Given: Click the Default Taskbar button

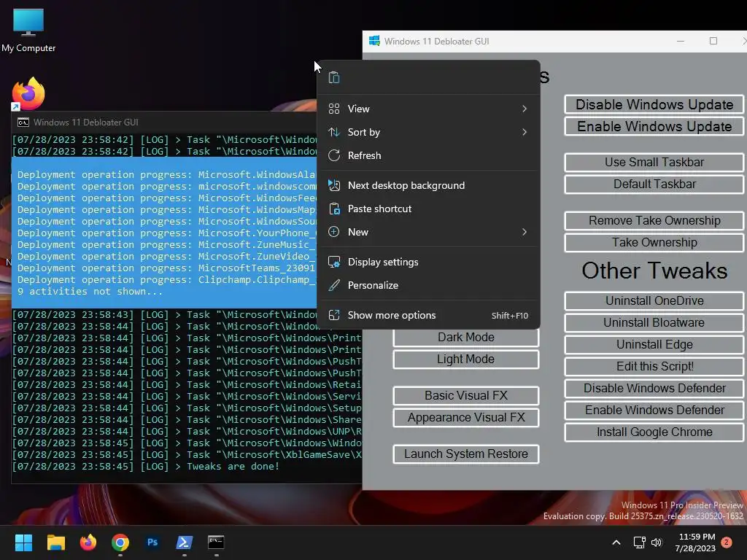Looking at the screenshot, I should (654, 184).
